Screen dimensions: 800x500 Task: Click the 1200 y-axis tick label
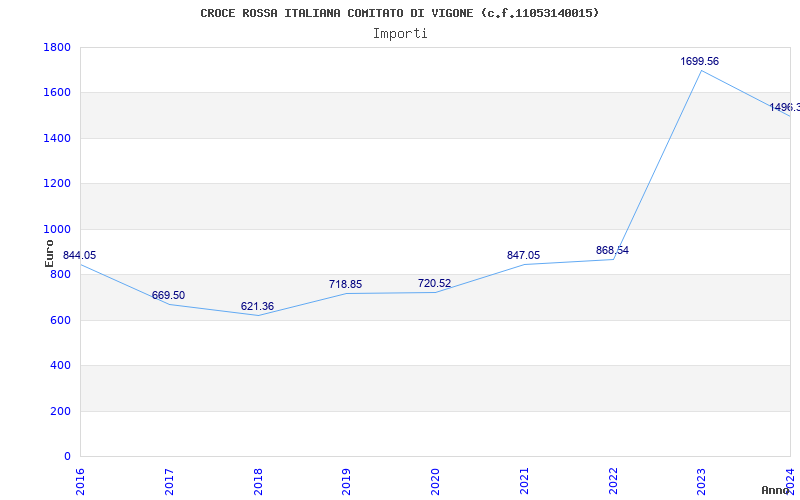tap(57, 184)
